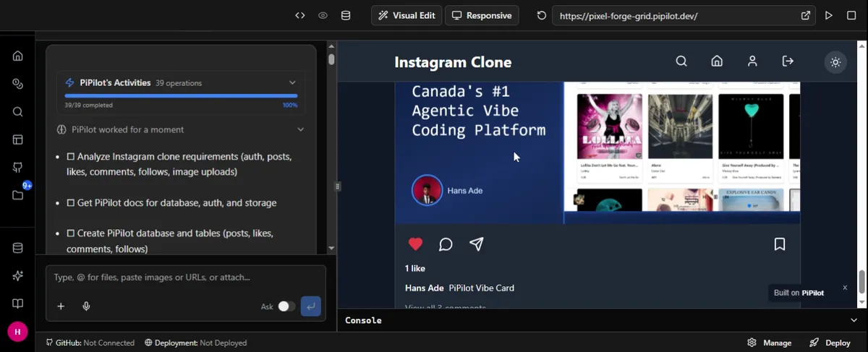Check the 'Create PiPilot database and tables' box
This screenshot has width=868, height=352.
pos(71,233)
